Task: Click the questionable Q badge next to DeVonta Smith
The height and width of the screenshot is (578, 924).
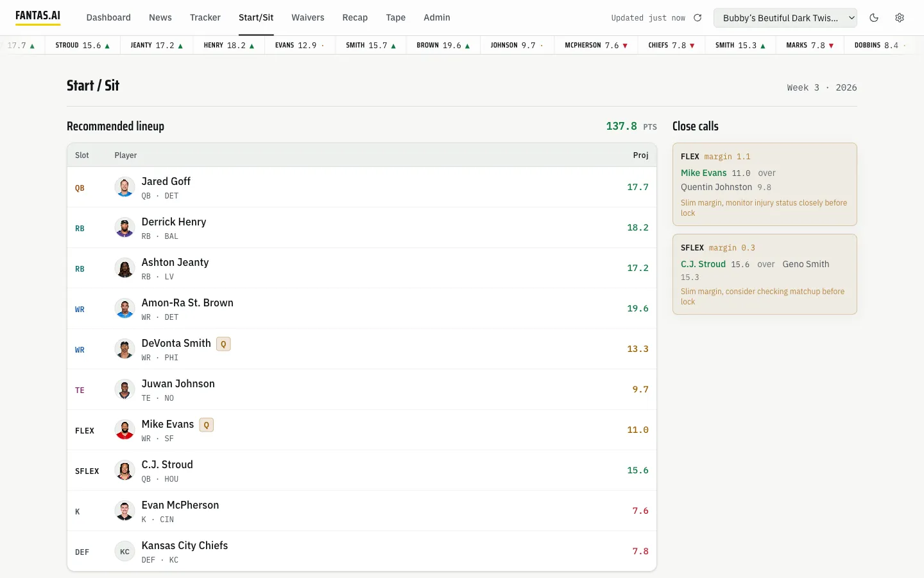Action: tap(223, 344)
